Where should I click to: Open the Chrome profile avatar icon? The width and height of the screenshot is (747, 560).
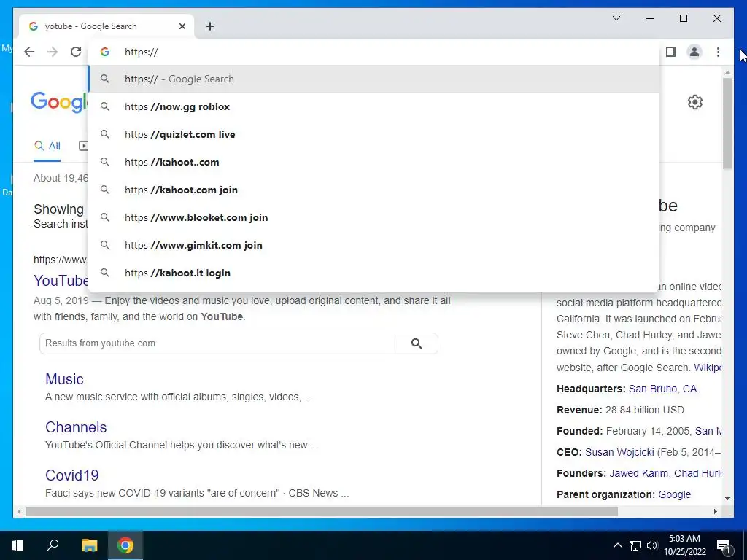pyautogui.click(x=694, y=52)
